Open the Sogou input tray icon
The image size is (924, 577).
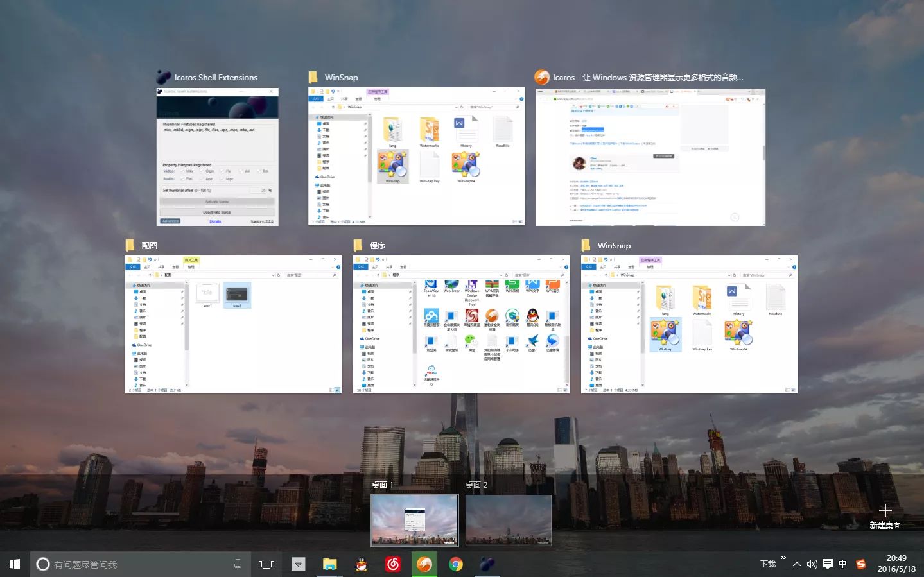(x=861, y=564)
